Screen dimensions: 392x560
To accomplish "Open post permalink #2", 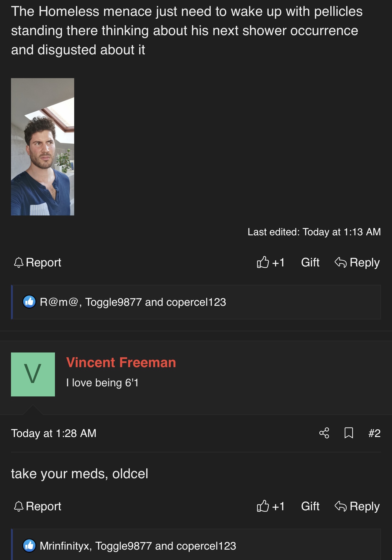I will click(x=374, y=433).
